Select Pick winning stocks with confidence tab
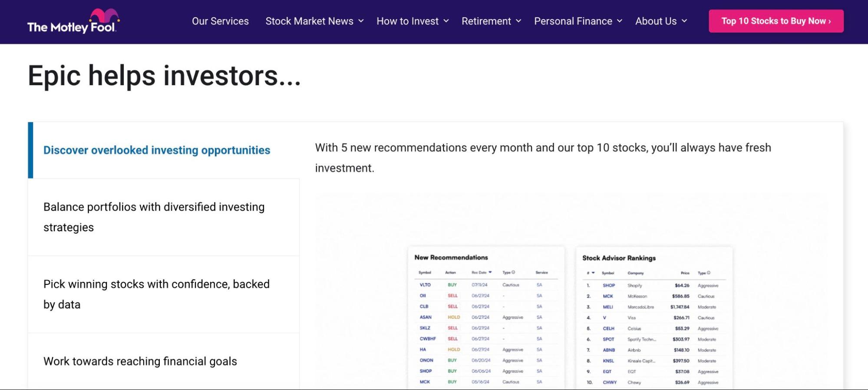Viewport: 868px width, 390px height. 164,294
